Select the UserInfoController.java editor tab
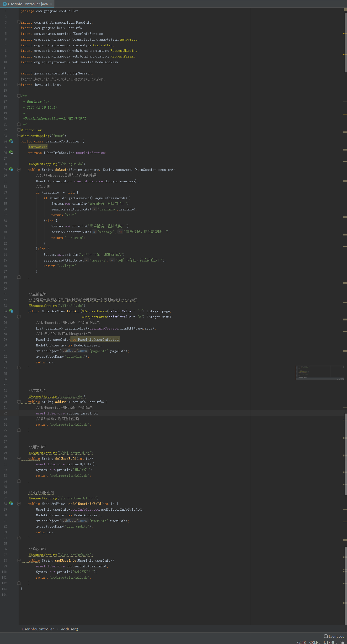Image resolution: width=347 pixels, height=644 pixels. point(27,4)
